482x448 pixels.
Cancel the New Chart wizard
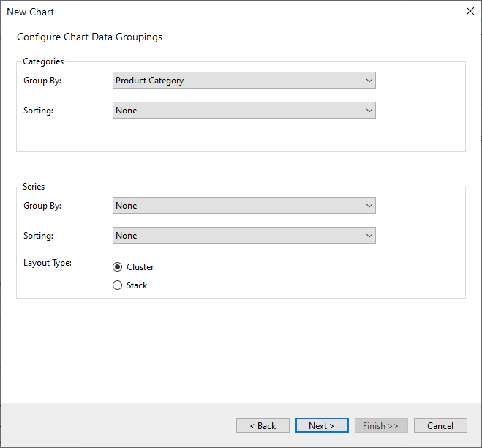tap(440, 425)
